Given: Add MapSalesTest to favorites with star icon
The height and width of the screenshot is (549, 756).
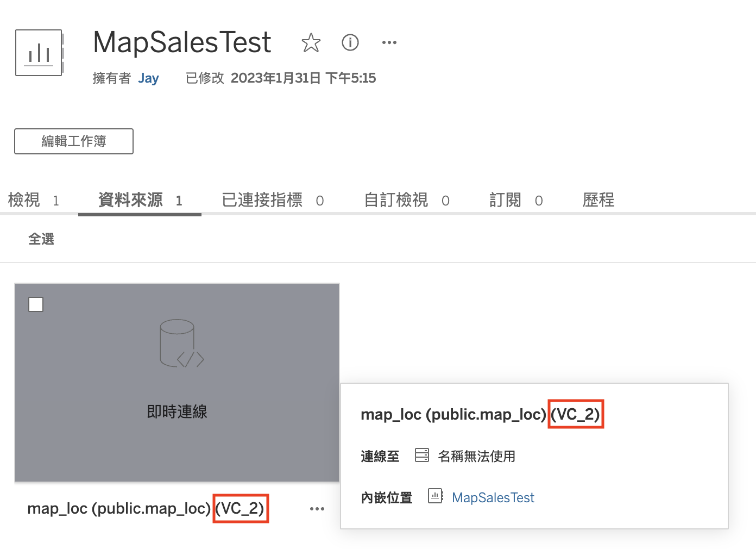Looking at the screenshot, I should click(311, 42).
